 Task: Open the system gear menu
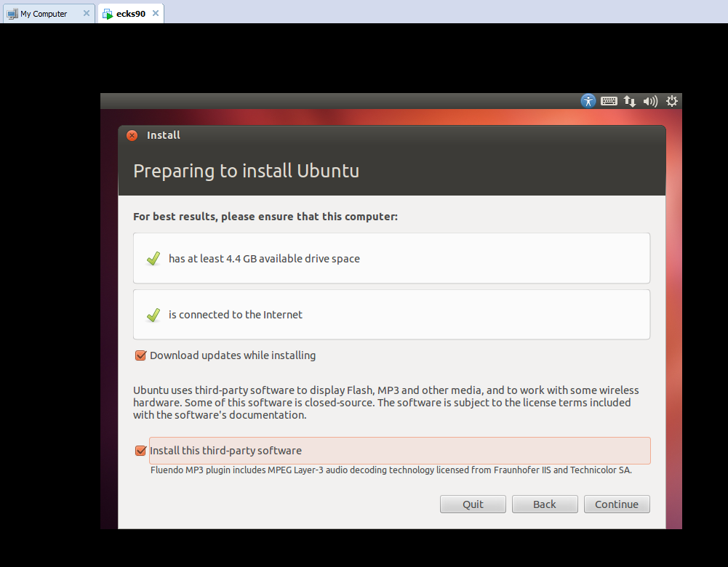672,101
